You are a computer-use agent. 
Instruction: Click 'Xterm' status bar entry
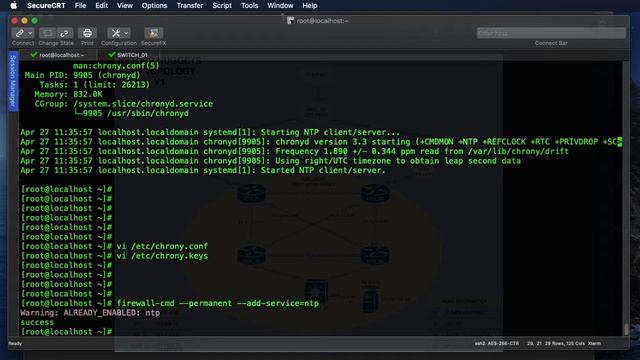pyautogui.click(x=594, y=343)
